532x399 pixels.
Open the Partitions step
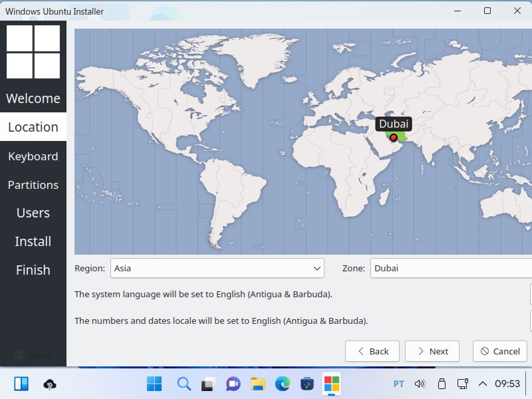coord(33,185)
